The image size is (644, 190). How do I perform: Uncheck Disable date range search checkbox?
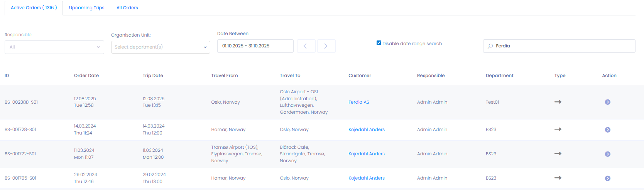pyautogui.click(x=379, y=43)
